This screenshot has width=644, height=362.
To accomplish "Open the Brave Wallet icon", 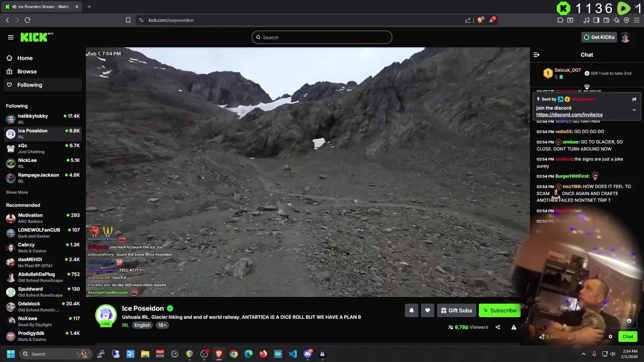I will click(606, 20).
